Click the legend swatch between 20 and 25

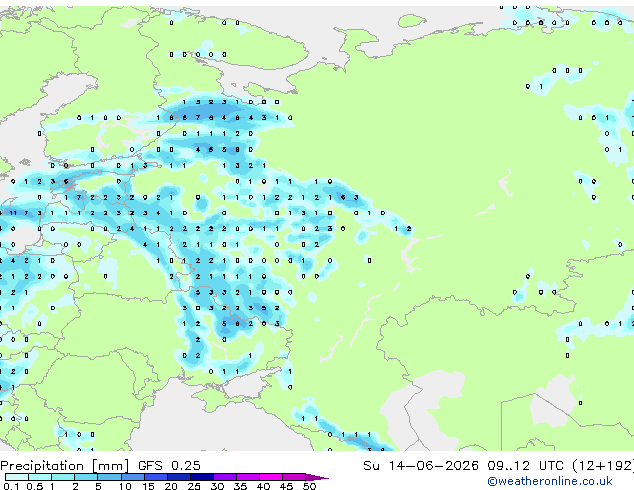click(179, 477)
